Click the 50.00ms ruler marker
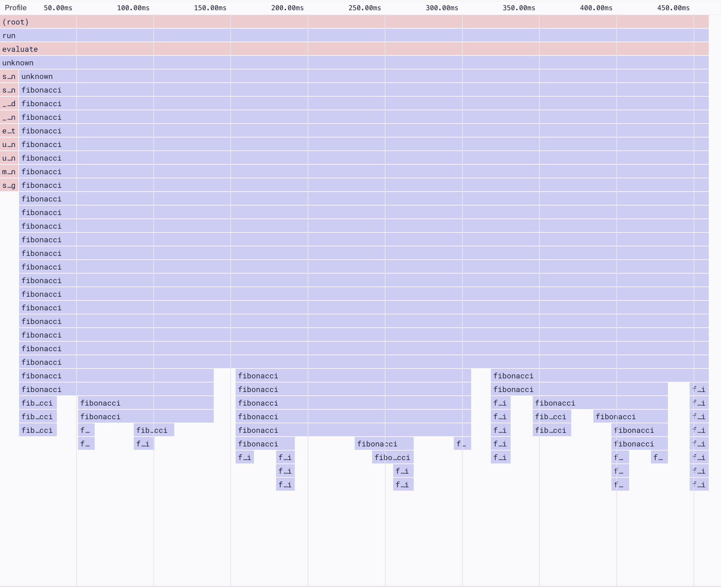The image size is (721, 588). pos(58,8)
